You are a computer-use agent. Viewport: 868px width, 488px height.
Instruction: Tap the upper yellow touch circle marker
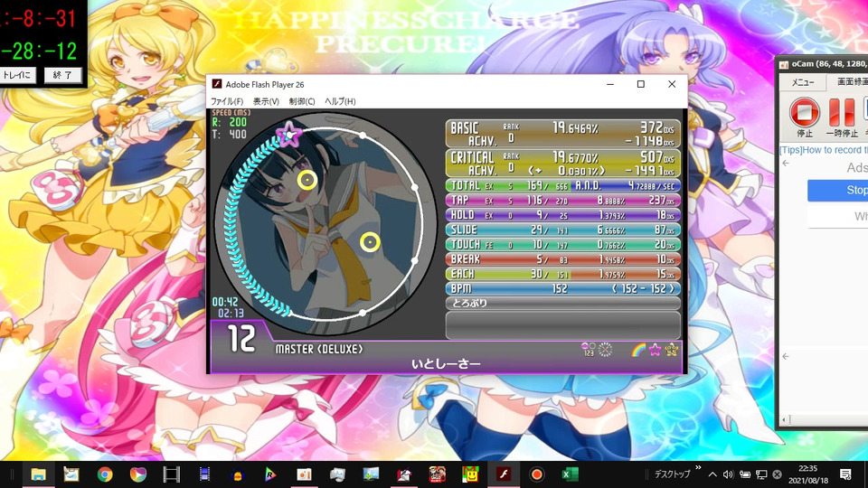(307, 180)
